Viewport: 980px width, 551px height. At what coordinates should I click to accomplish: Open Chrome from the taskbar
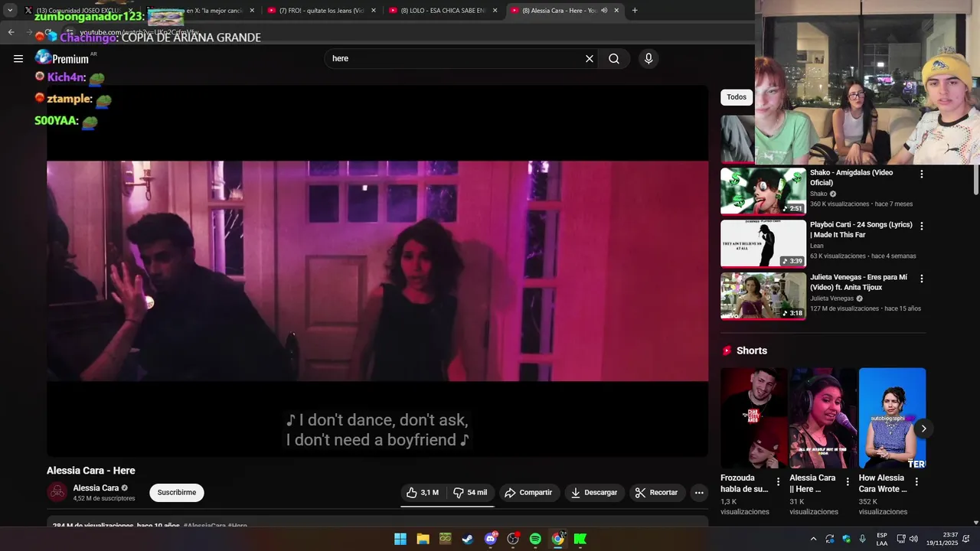[558, 539]
